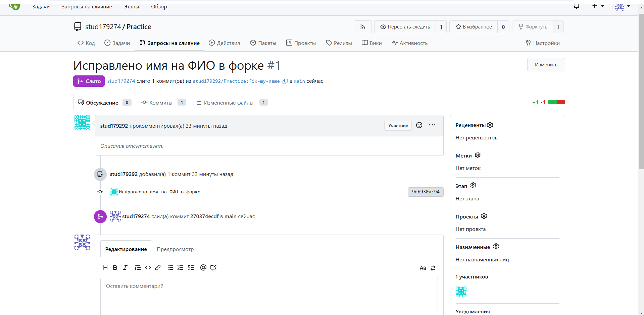Toggle monospace font in the editor
This screenshot has width=644, height=315.
(x=423, y=268)
